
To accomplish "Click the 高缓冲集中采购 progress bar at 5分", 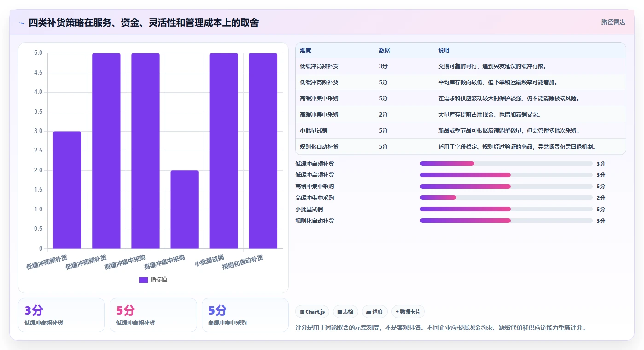I will click(506, 187).
